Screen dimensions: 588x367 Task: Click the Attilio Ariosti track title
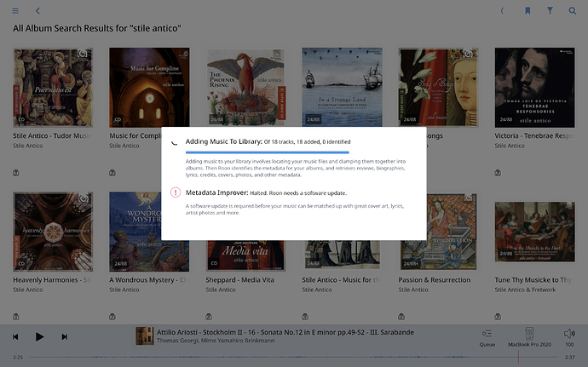[x=285, y=332]
